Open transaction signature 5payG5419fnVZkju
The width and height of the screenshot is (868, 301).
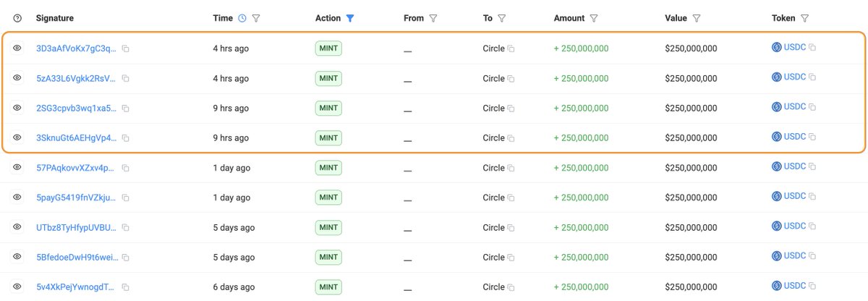click(x=76, y=198)
